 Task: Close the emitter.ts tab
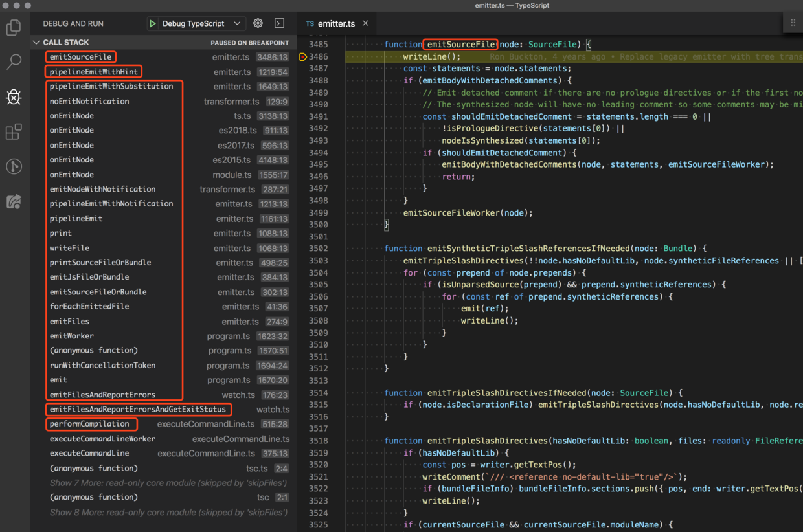coord(365,23)
